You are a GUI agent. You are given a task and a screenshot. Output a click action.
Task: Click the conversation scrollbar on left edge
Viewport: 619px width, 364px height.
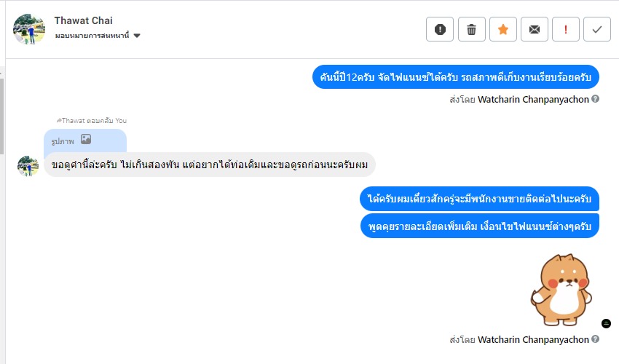2,109
